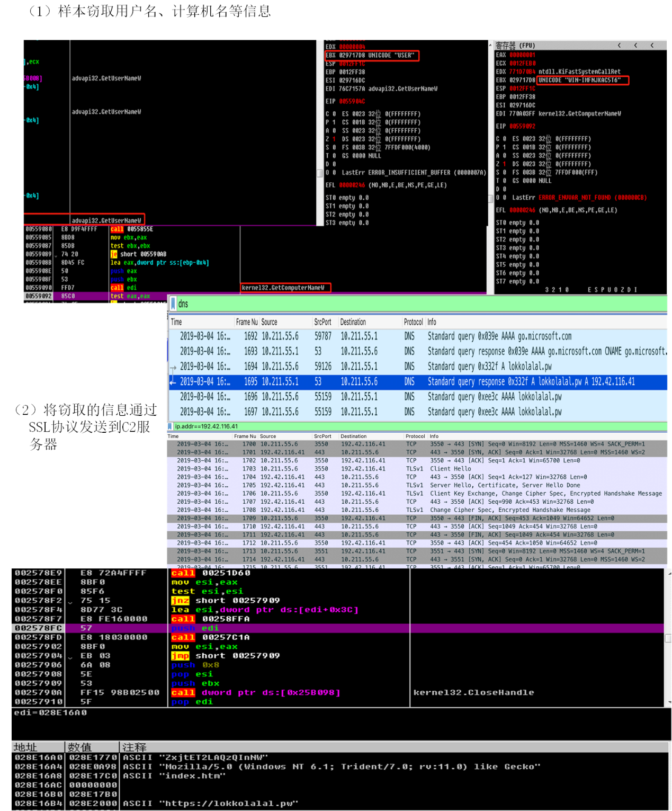Select frame 1701 SYN, ACK packet

(417, 452)
